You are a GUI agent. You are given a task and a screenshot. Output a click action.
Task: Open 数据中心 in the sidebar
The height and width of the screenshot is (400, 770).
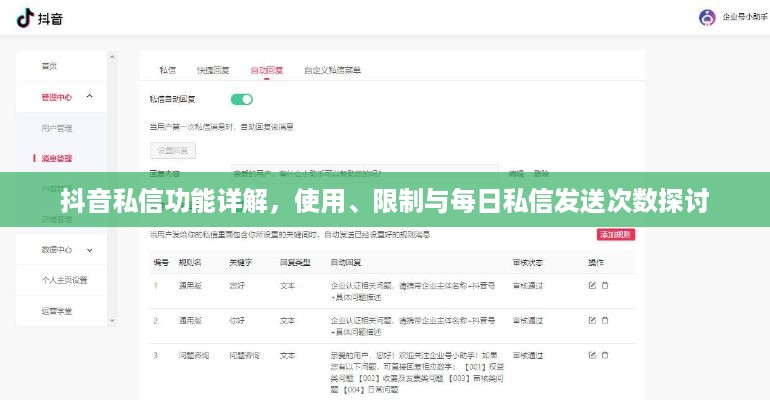[x=56, y=250]
